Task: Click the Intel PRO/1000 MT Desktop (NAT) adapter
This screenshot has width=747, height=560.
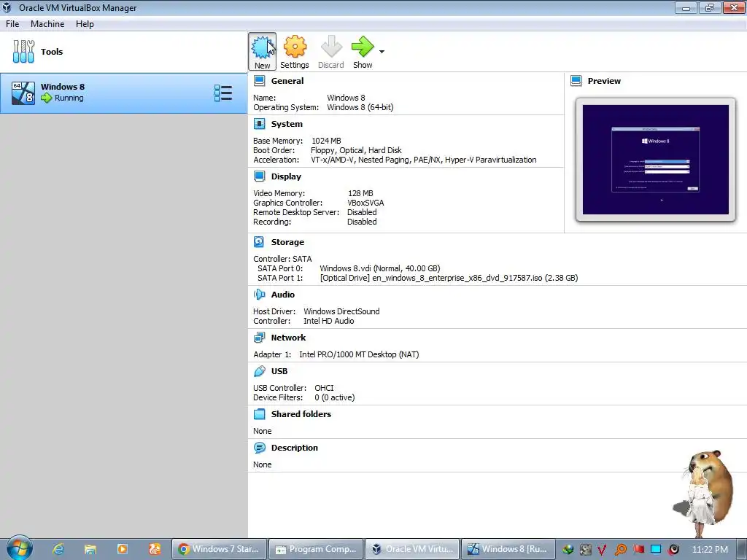Action: pyautogui.click(x=359, y=354)
